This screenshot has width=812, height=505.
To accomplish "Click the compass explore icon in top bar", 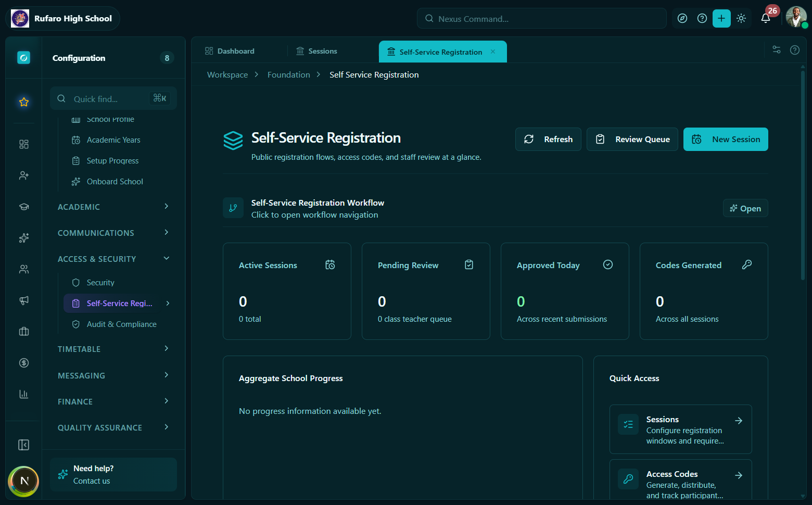I will pyautogui.click(x=682, y=18).
